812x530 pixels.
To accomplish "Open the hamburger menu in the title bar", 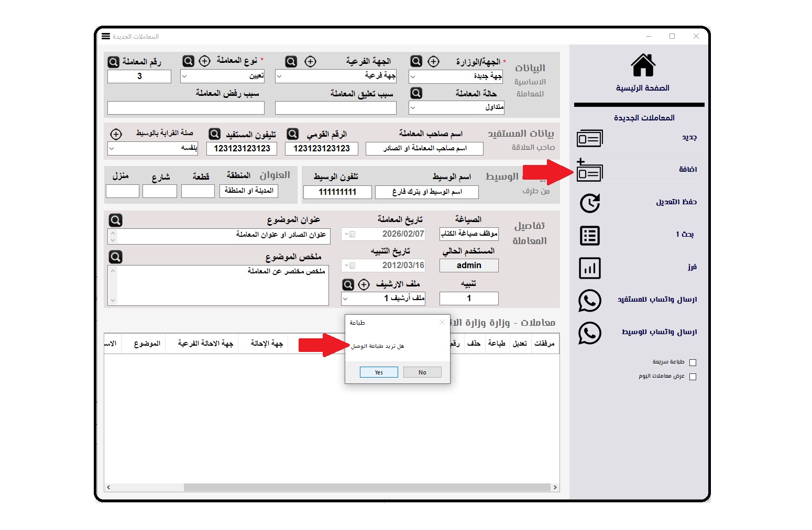I will (x=105, y=36).
